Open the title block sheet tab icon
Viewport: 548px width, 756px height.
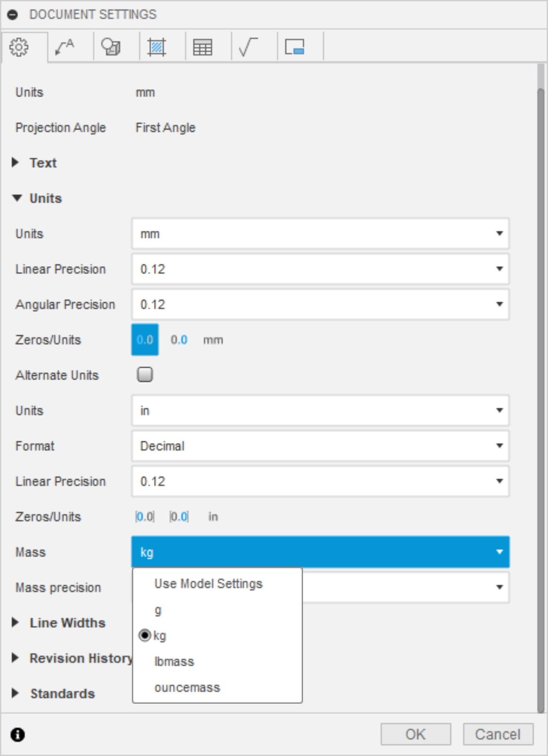pyautogui.click(x=294, y=47)
